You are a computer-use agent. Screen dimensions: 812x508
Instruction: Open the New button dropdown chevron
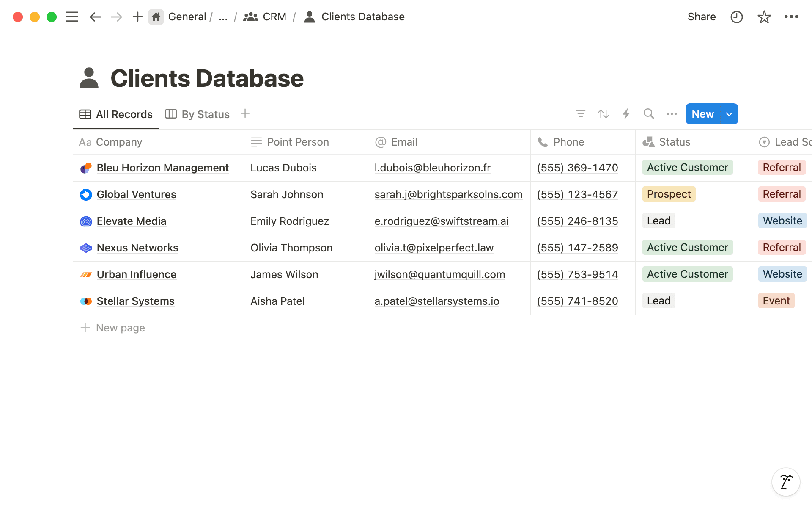coord(729,114)
